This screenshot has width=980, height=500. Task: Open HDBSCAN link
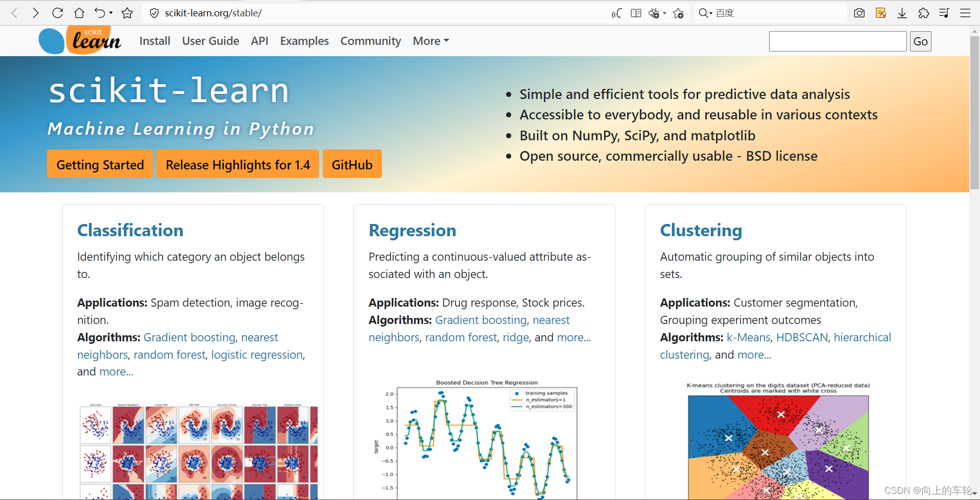[x=802, y=337]
